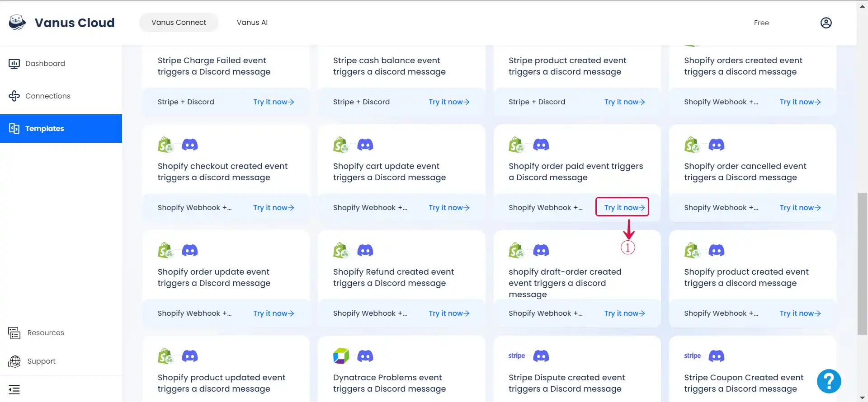Try the Stripe Charge Failed template now
868x402 pixels.
(274, 102)
